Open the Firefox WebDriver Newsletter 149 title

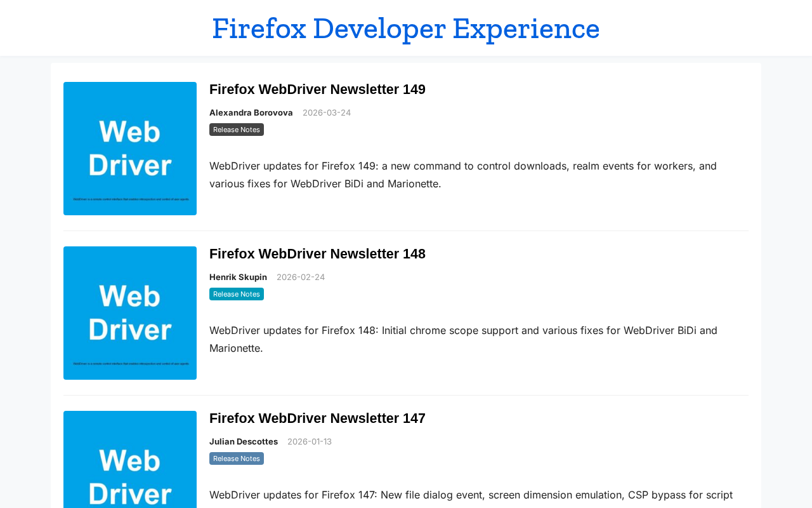(317, 90)
